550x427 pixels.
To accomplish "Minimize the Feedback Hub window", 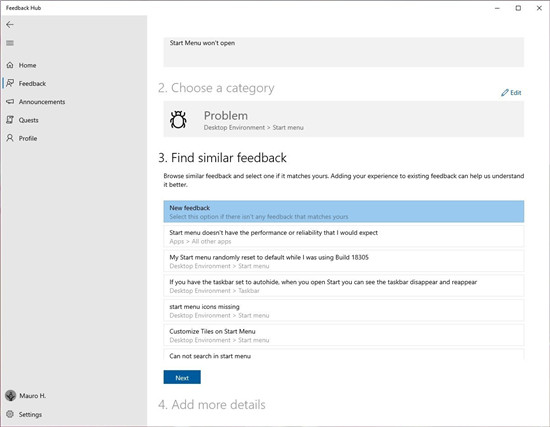I will (x=497, y=8).
